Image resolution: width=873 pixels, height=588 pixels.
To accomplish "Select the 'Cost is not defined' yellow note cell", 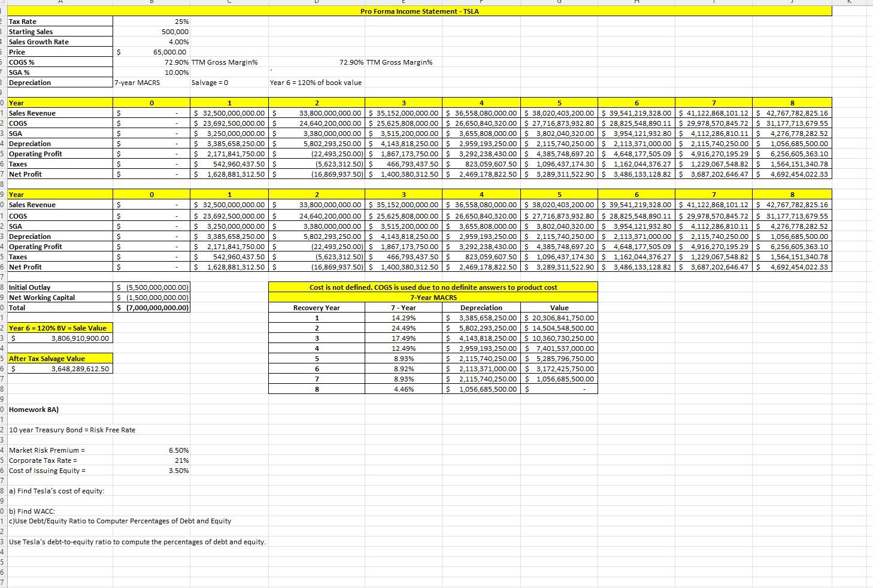I will coord(433,287).
